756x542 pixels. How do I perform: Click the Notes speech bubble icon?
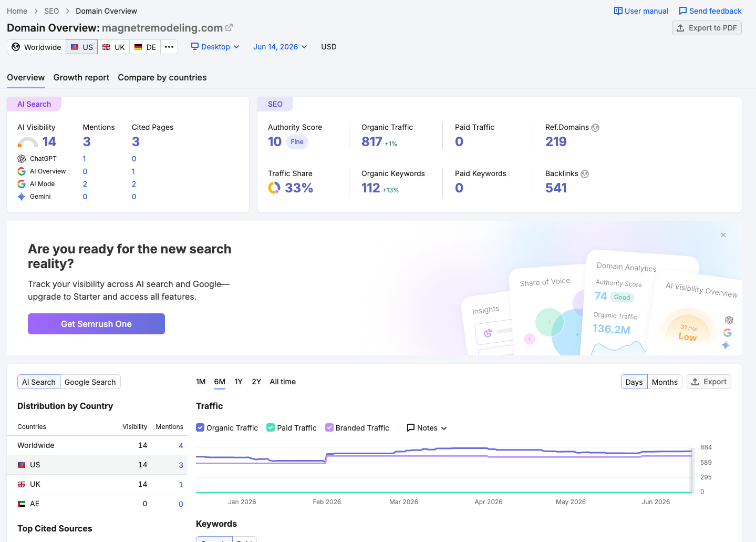pyautogui.click(x=411, y=427)
